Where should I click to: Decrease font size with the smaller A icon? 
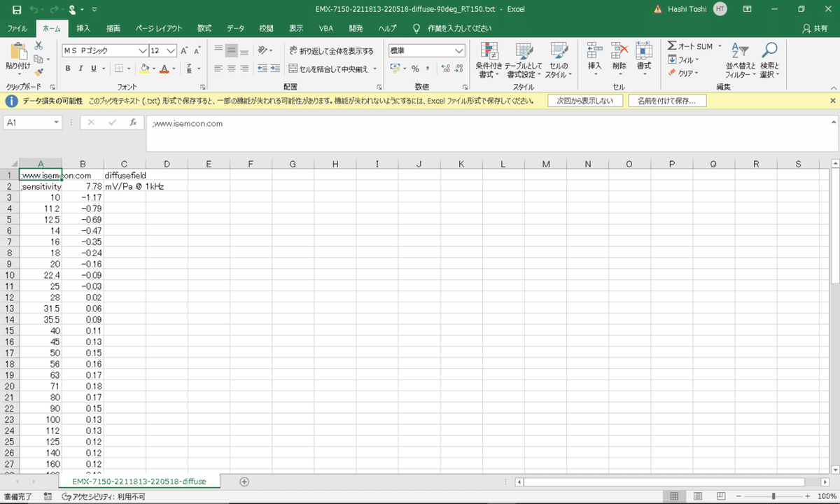(197, 51)
